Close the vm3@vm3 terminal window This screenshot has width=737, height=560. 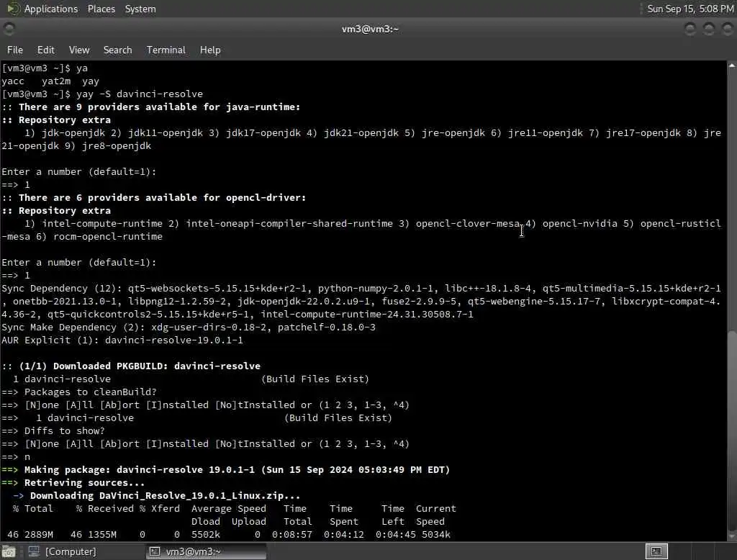point(727,30)
